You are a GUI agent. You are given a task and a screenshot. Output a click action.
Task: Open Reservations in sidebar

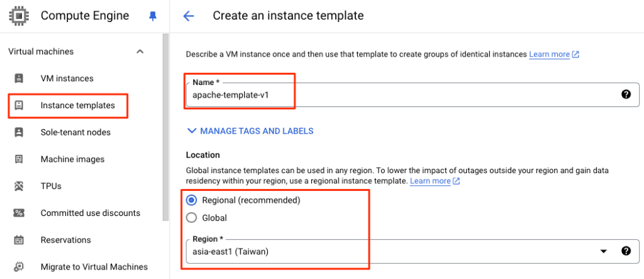[65, 240]
